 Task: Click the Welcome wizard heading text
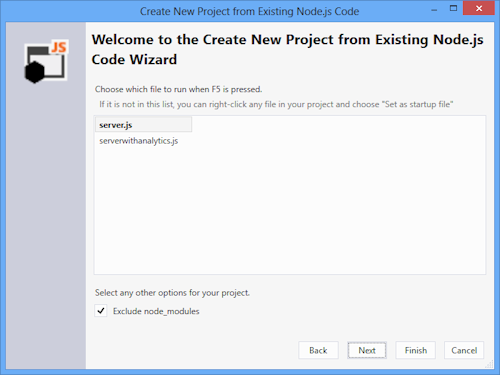(287, 49)
